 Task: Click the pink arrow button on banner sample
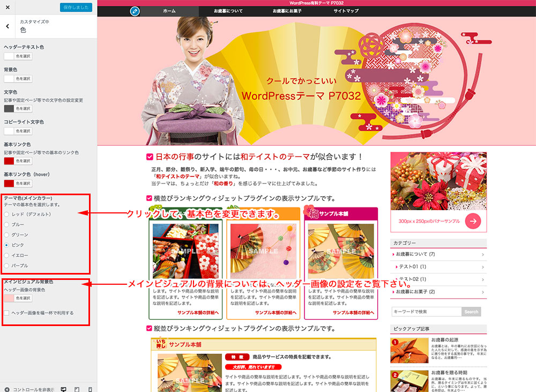click(473, 221)
